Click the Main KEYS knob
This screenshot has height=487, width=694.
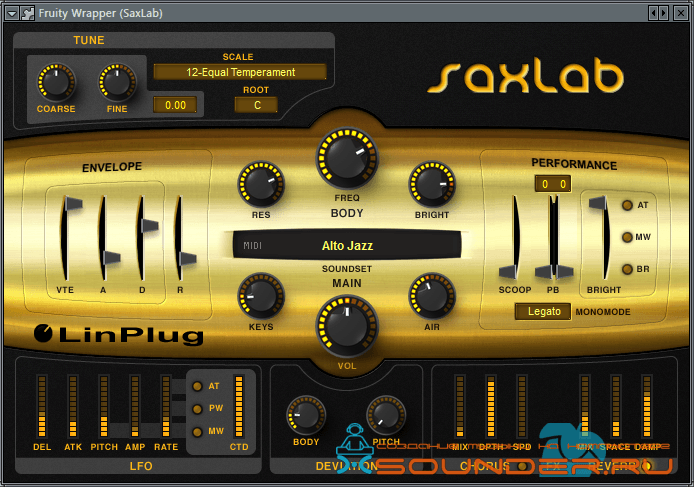coord(261,296)
